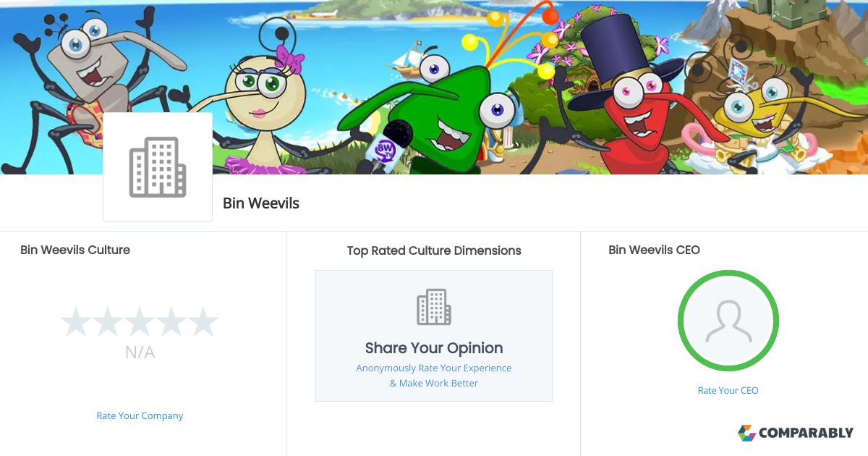The image size is (868, 456).
Task: Click the building icon above Share Your Opinion
Action: [x=434, y=307]
